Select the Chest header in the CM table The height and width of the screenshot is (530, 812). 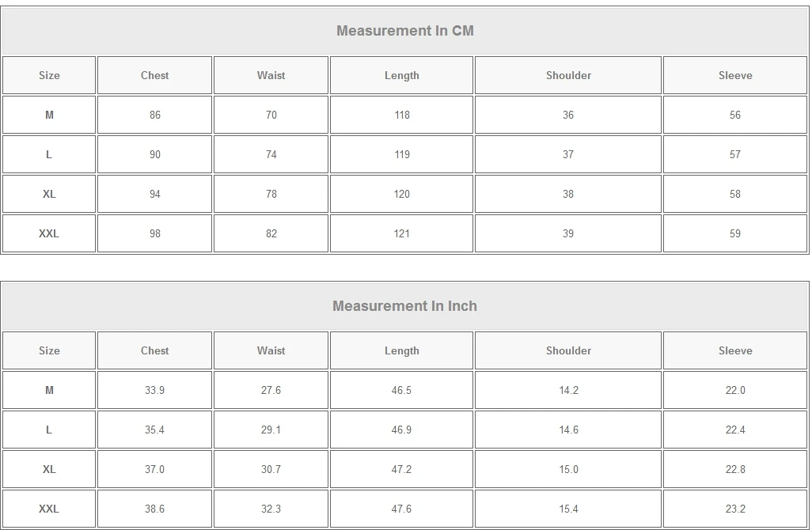155,75
